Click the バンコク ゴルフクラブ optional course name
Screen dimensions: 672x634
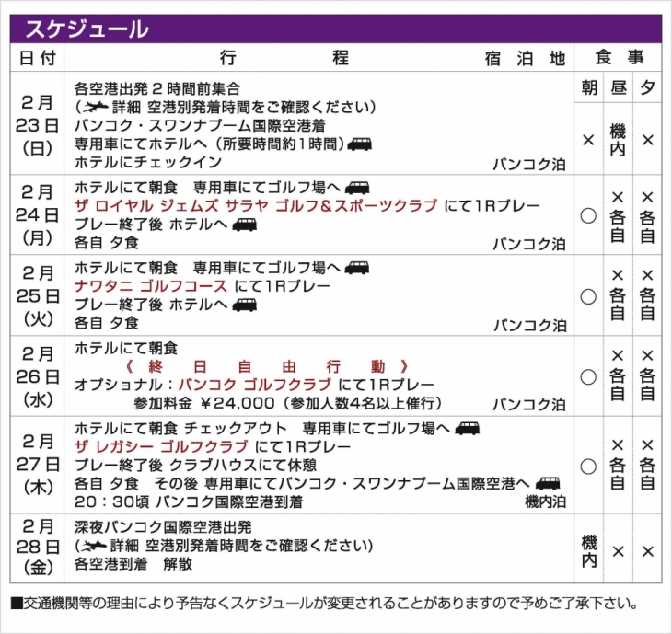(255, 385)
